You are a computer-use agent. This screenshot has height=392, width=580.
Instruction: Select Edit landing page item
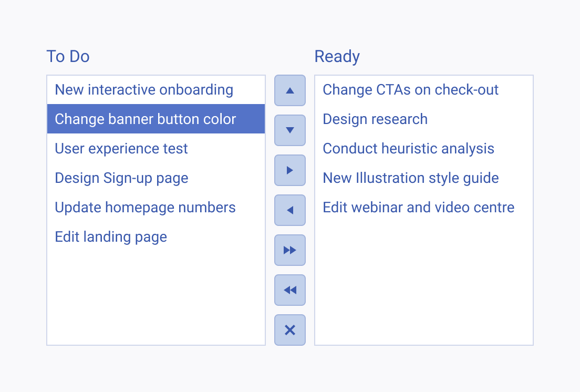156,236
